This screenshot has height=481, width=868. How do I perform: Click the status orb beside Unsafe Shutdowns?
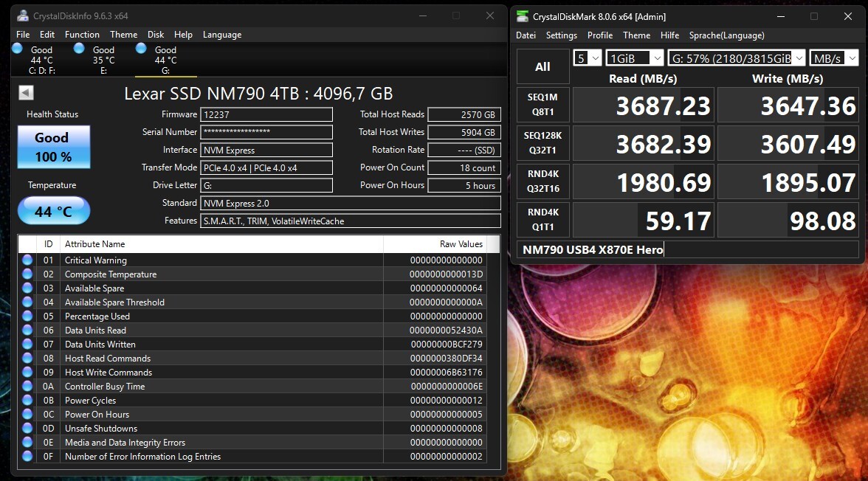click(x=27, y=429)
